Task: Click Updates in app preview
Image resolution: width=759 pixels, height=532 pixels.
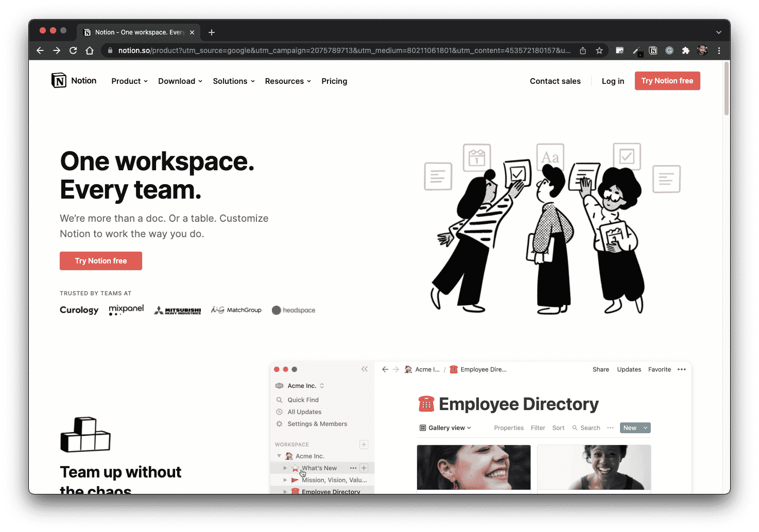Action: point(629,369)
